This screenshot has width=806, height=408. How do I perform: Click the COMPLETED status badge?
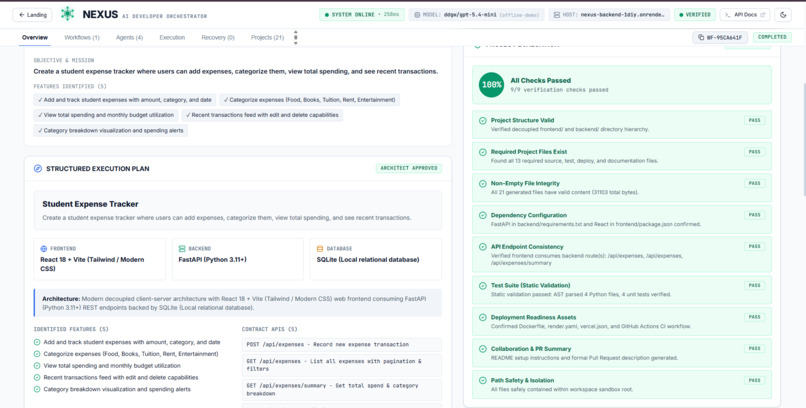(x=772, y=37)
